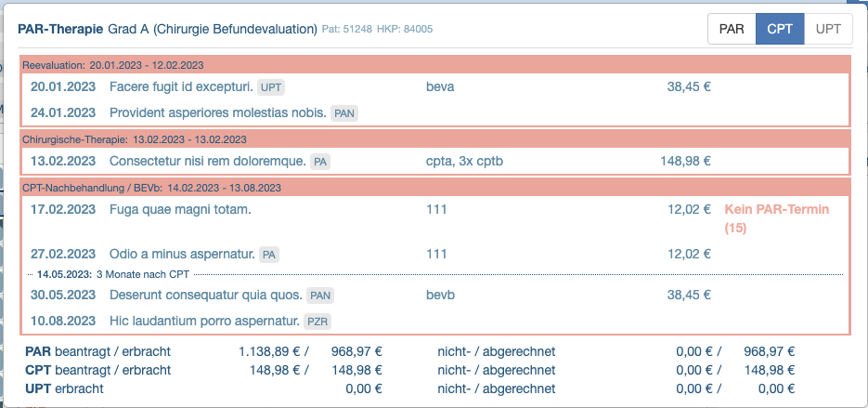Open the UPT tab
Viewport: 868px width, 408px height.
point(828,29)
